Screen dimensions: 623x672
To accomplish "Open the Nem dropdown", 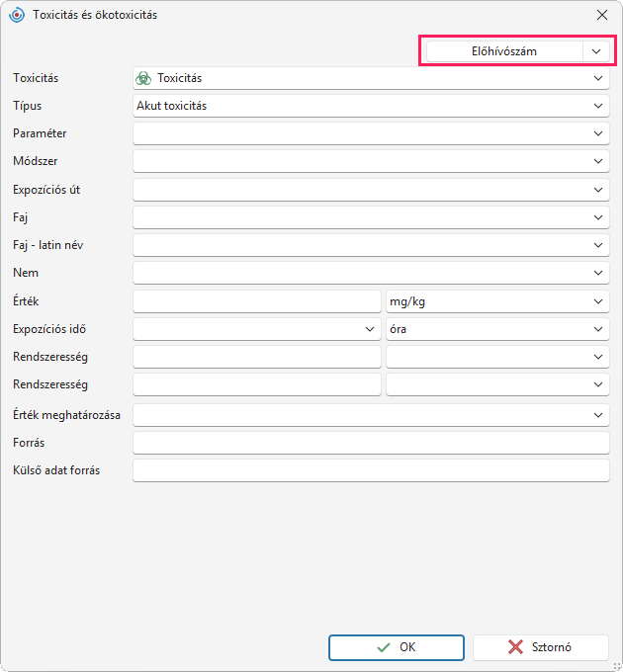I will coord(371,273).
